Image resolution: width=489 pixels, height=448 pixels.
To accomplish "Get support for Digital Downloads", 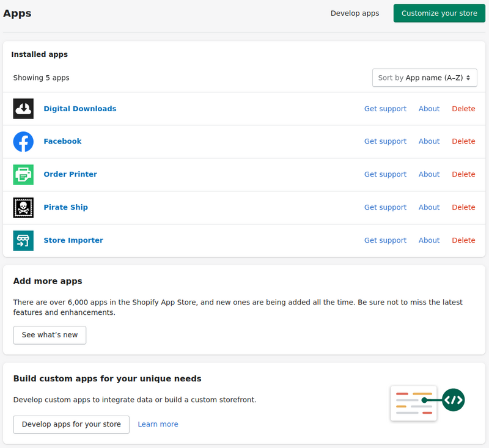I will pyautogui.click(x=385, y=109).
